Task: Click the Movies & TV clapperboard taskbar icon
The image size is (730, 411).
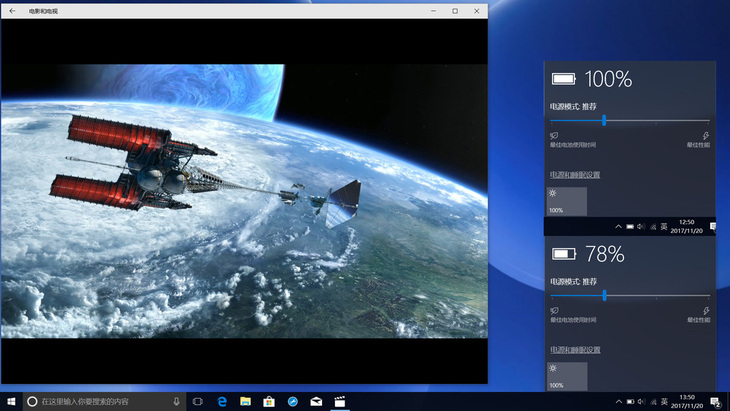Action: 340,401
